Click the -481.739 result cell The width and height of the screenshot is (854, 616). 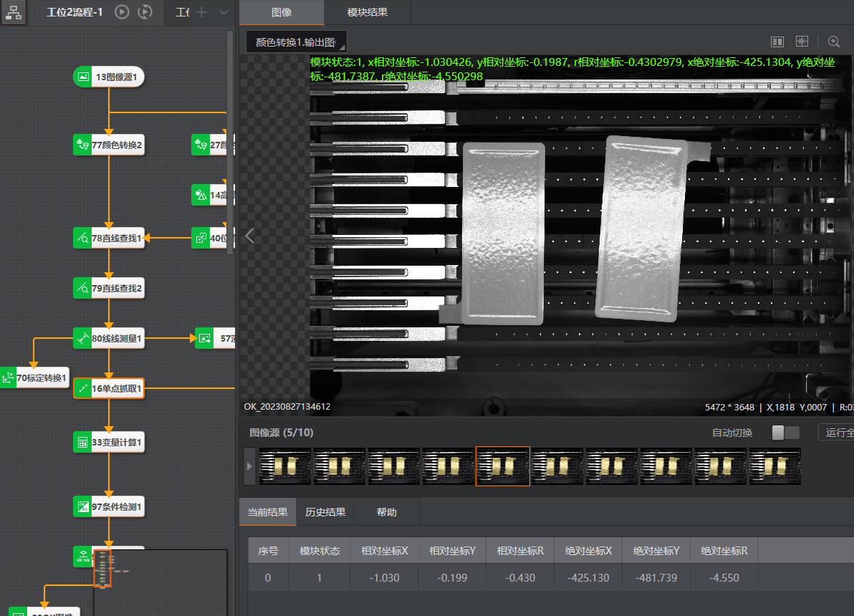(656, 578)
